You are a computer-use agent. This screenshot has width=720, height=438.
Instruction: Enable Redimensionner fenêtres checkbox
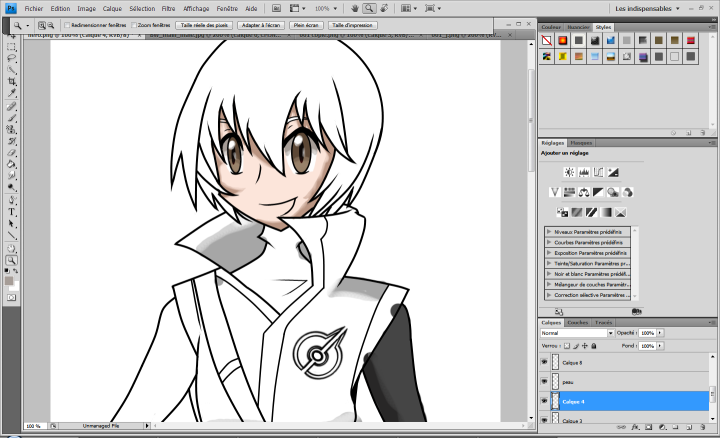[67, 25]
